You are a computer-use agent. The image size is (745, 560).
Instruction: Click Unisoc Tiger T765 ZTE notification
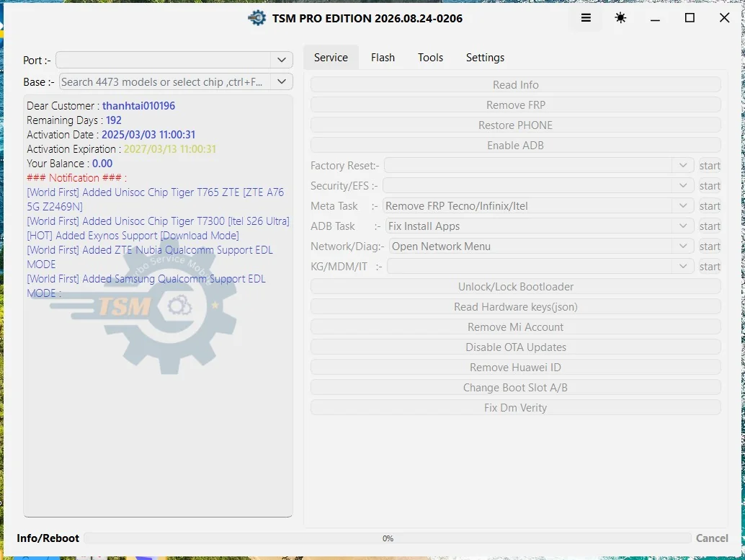(156, 199)
